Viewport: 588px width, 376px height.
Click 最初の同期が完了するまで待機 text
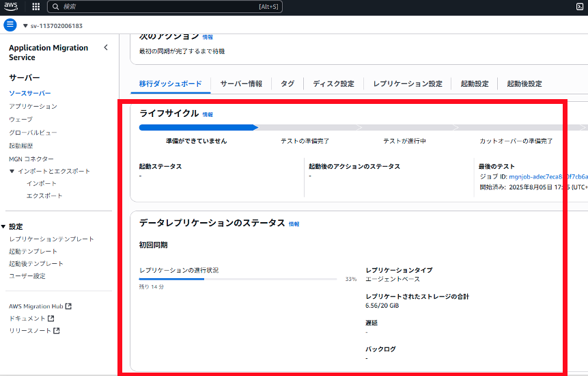[182, 51]
